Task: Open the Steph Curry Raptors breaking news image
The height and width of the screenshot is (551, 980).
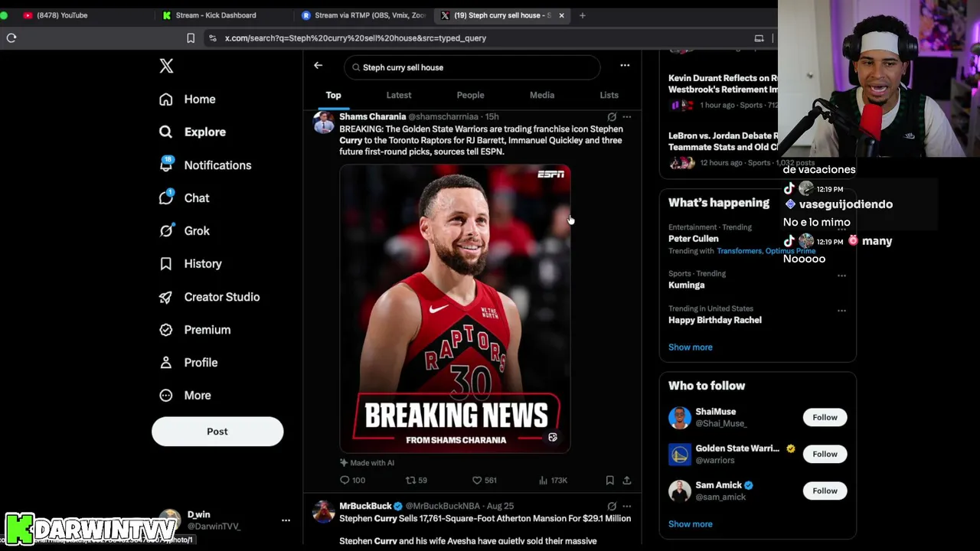Action: [455, 308]
